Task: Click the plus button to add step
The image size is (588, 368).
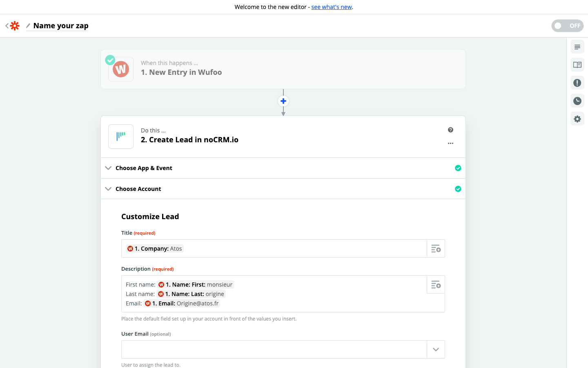Action: tap(283, 101)
